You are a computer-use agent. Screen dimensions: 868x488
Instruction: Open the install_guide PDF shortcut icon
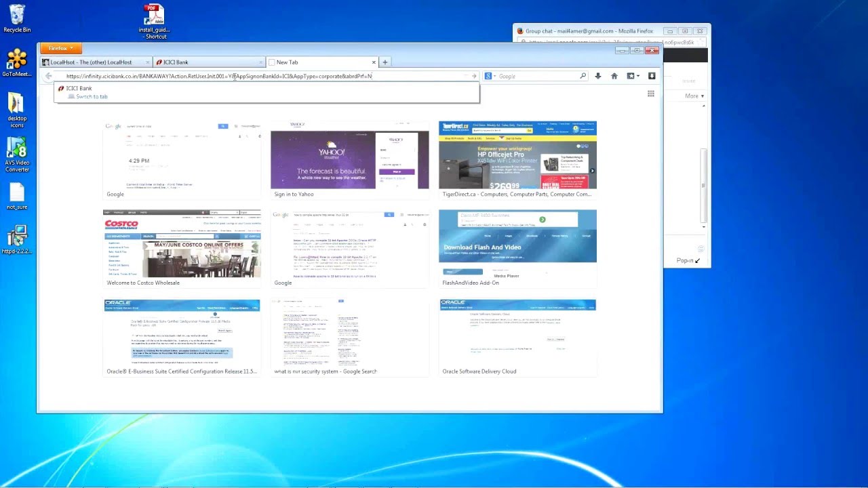click(x=154, y=21)
